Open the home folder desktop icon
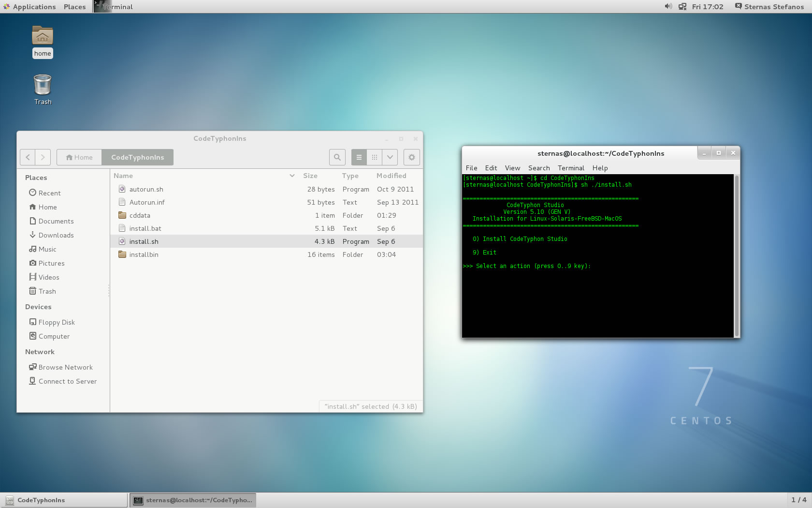The image size is (812, 508). click(x=43, y=42)
